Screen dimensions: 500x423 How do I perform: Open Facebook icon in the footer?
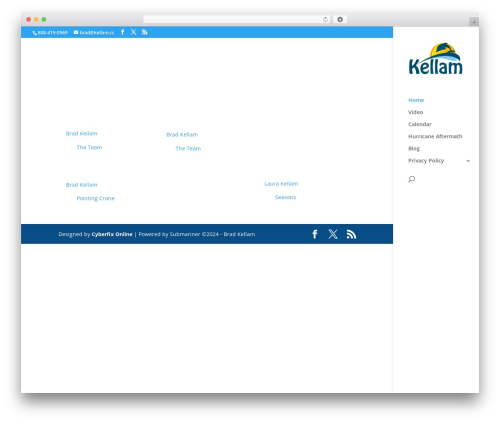315,234
